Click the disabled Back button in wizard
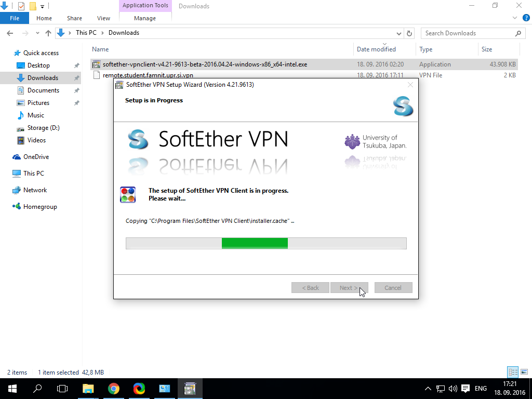This screenshot has height=399, width=532. tap(311, 288)
